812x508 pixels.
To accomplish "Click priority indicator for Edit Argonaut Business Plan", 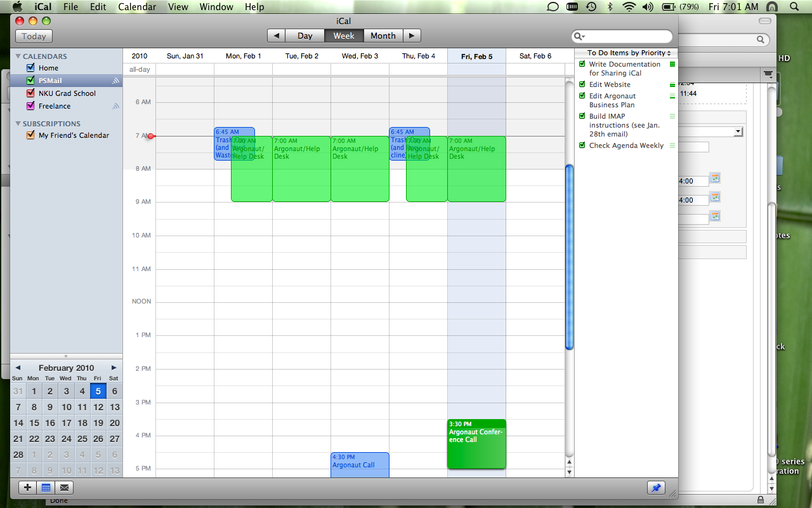I will [672, 96].
